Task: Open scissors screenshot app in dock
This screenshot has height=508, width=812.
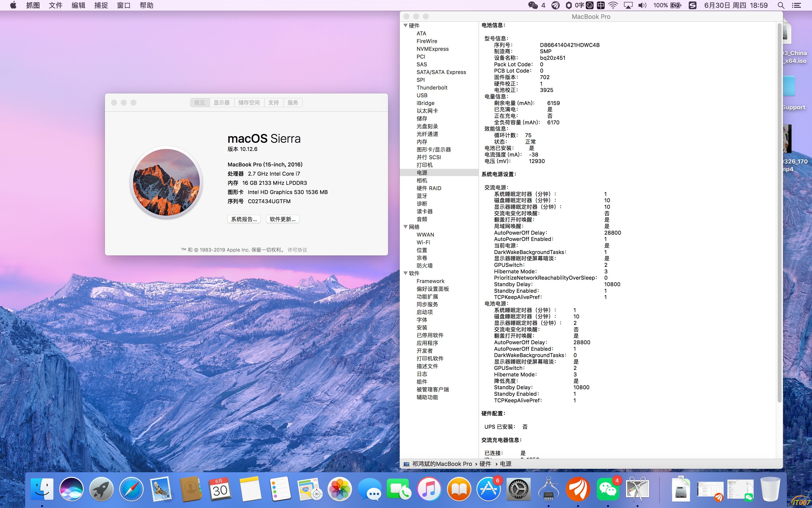Action: (637, 489)
